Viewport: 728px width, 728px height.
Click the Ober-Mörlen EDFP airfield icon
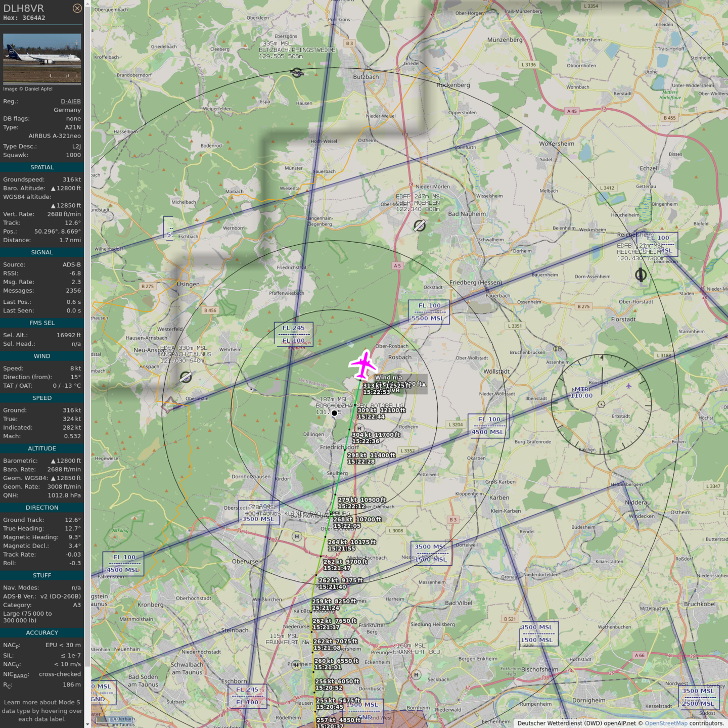(x=420, y=225)
